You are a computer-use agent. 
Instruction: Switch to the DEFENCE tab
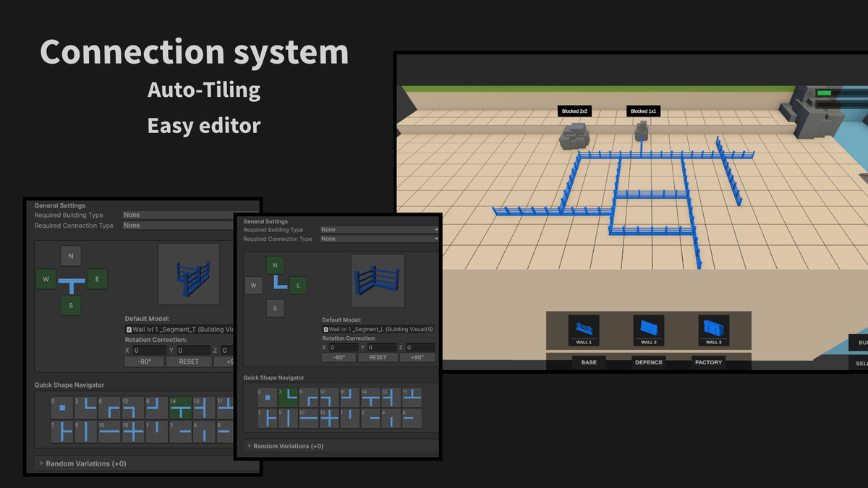click(649, 361)
